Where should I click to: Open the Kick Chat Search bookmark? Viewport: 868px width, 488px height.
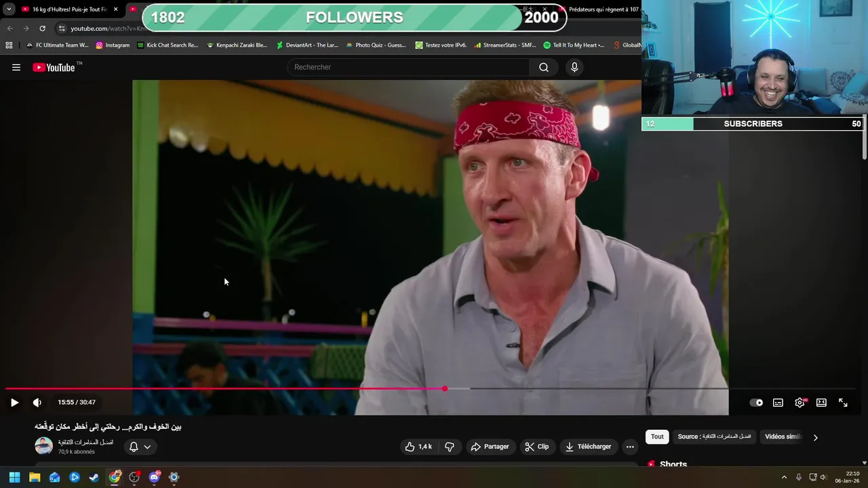(167, 45)
